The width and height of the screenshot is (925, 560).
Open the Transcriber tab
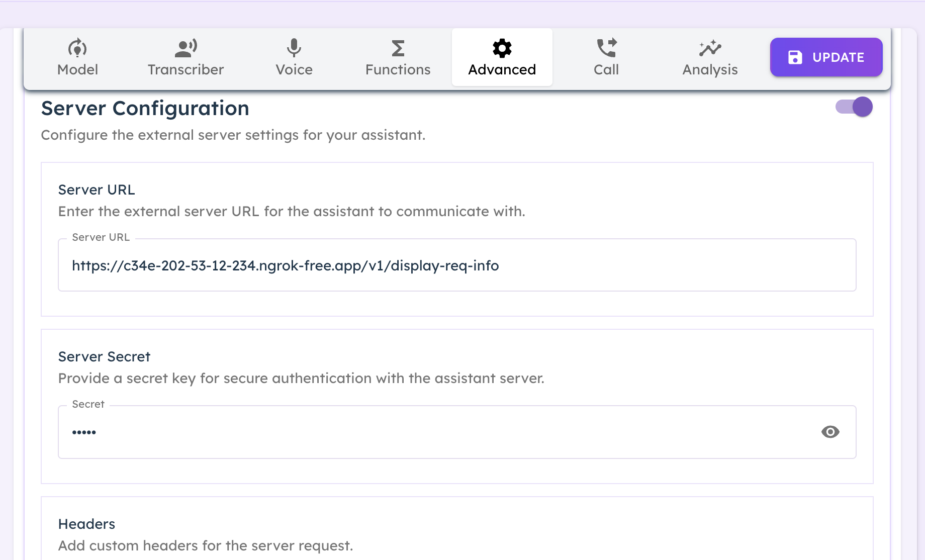[x=186, y=57]
